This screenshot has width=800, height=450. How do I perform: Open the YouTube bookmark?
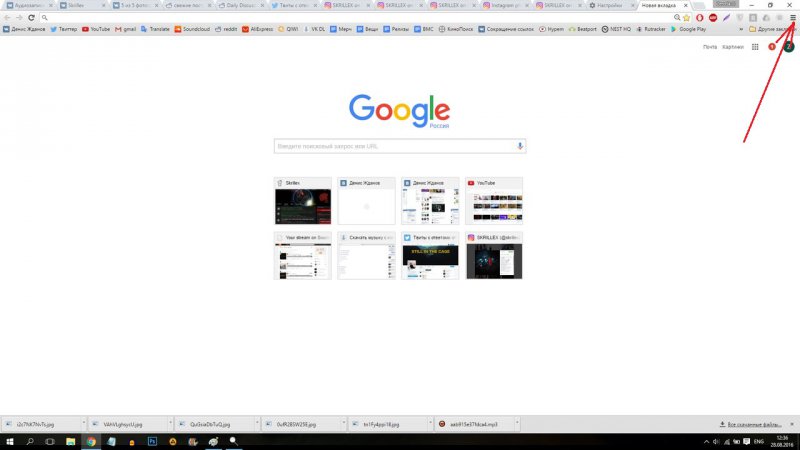click(97, 30)
